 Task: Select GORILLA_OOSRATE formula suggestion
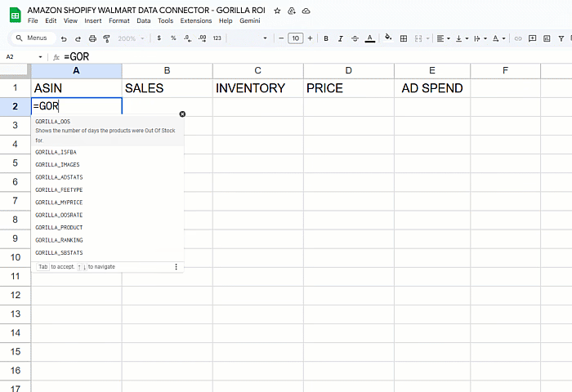[108, 215]
